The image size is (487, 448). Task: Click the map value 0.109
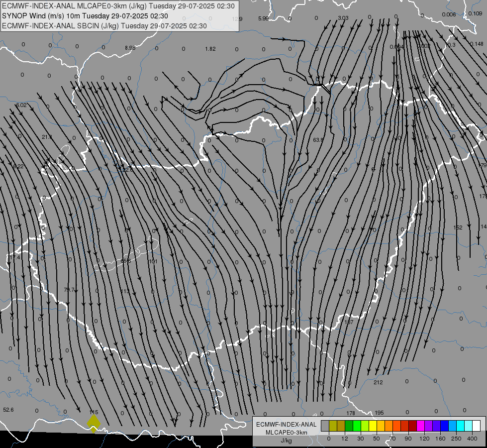pyautogui.click(x=475, y=13)
